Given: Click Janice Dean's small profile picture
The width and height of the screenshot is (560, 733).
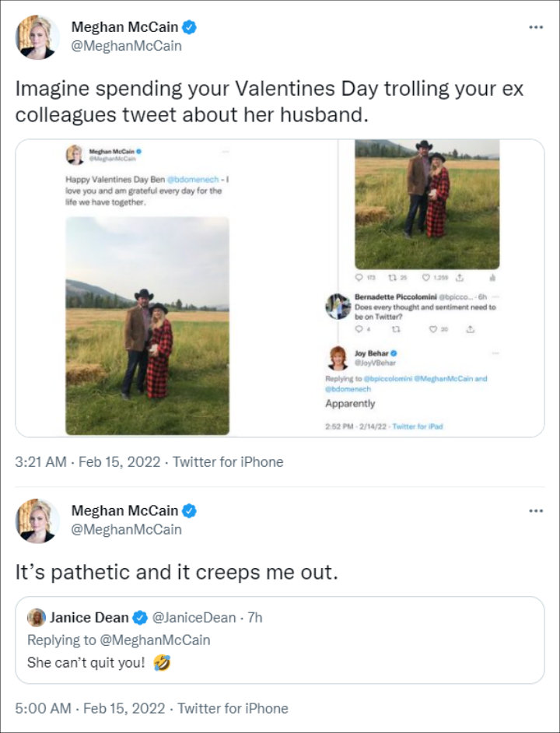Looking at the screenshot, I should click(36, 618).
